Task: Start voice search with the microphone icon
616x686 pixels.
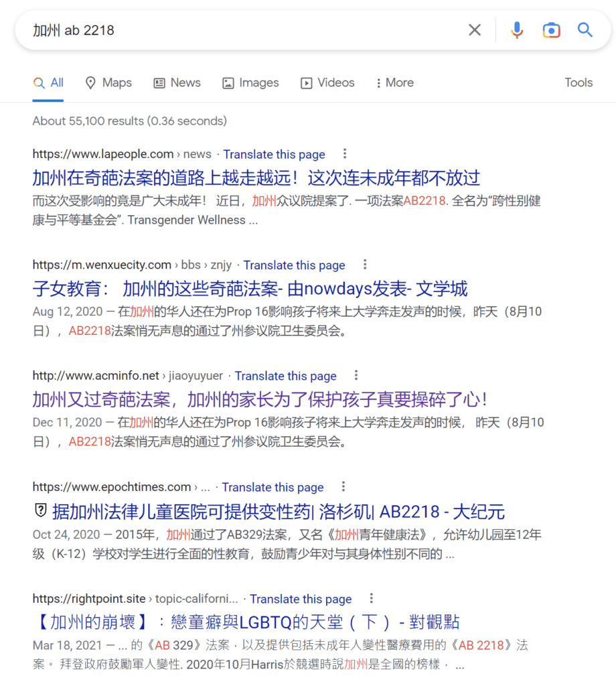Action: [516, 30]
